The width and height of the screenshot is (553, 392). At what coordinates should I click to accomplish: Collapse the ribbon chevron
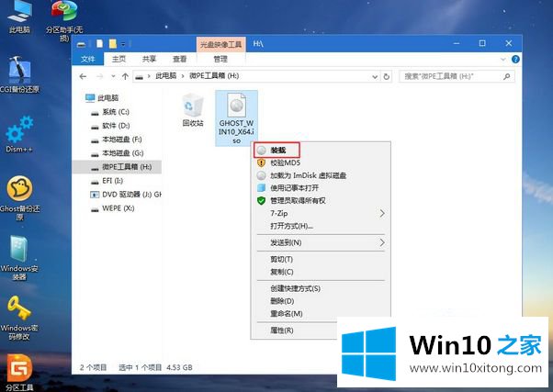point(502,60)
